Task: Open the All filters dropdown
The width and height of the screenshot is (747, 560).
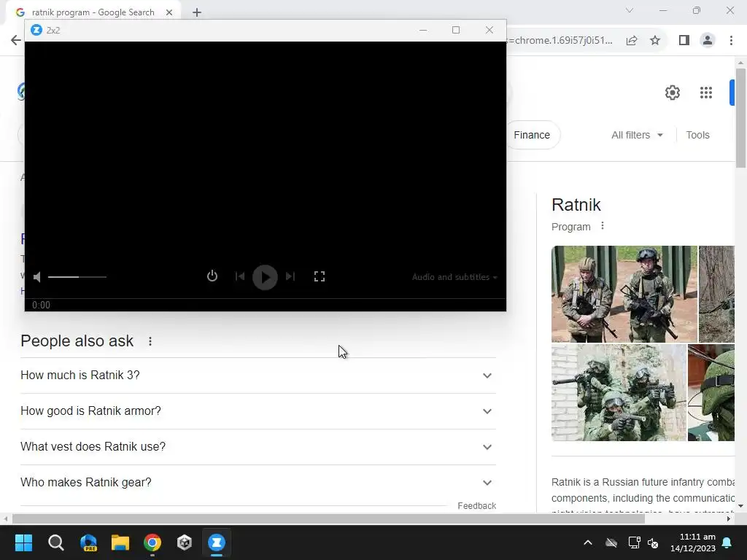Action: point(637,135)
